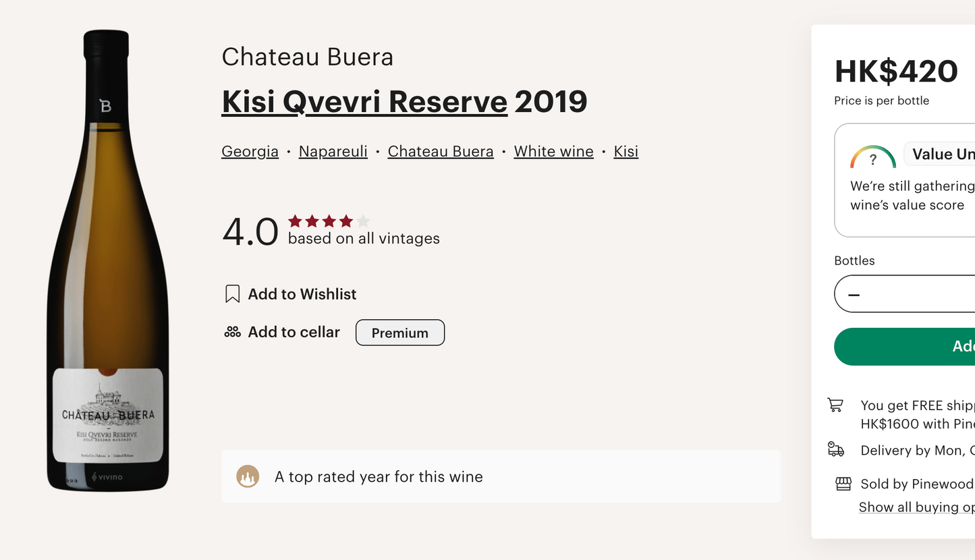This screenshot has height=560, width=975.
Task: Click the shopping cart shipping icon
Action: (835, 405)
